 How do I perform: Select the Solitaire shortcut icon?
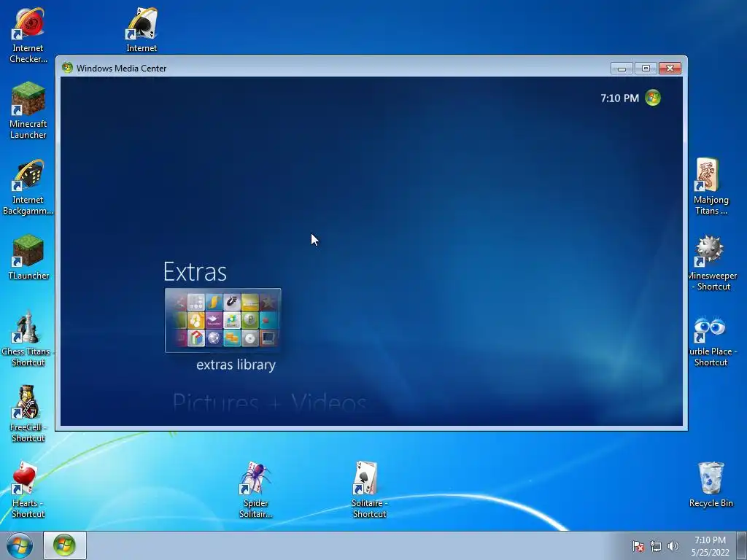click(369, 490)
